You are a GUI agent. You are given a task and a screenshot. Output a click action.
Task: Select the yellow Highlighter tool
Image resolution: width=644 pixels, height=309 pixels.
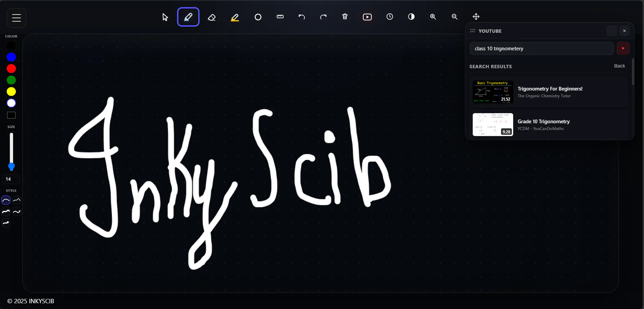coord(235,17)
